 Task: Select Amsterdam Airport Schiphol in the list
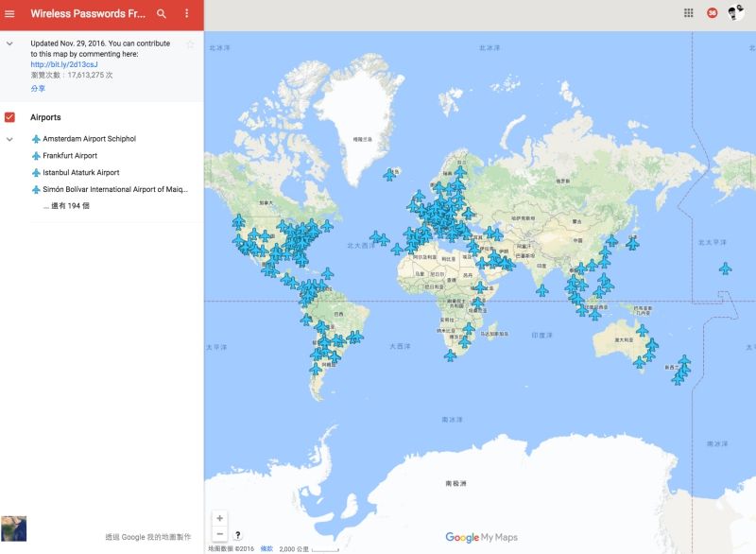pos(89,139)
